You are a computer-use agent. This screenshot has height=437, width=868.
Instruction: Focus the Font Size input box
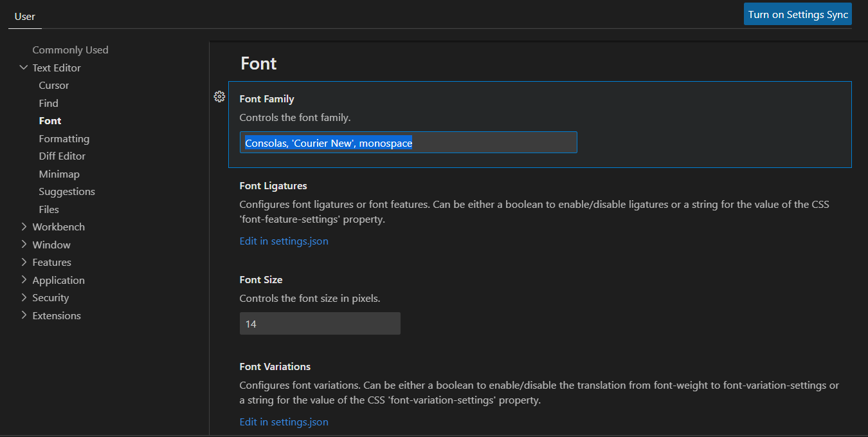[x=320, y=324]
